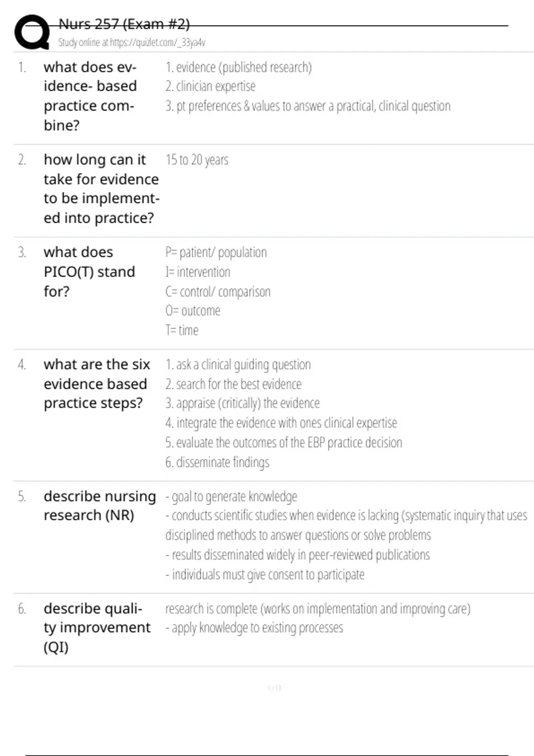
Task: Click 'apply knowledge to existing processes' line
Action: [254, 627]
